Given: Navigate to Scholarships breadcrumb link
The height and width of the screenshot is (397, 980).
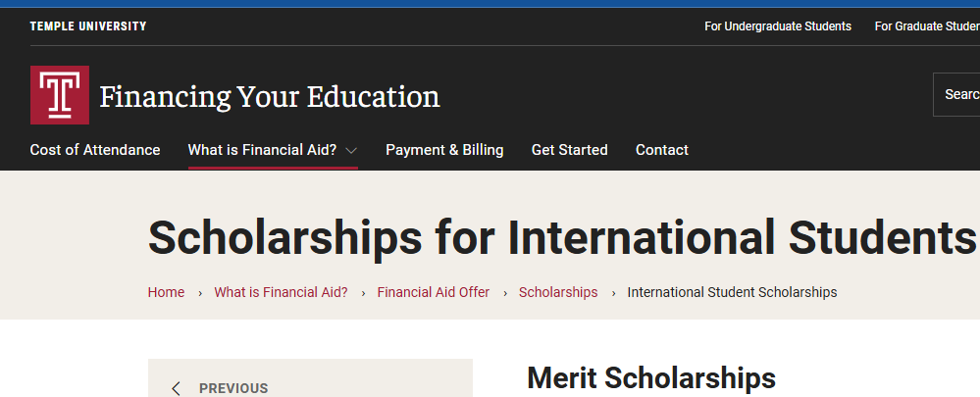Looking at the screenshot, I should 558,292.
